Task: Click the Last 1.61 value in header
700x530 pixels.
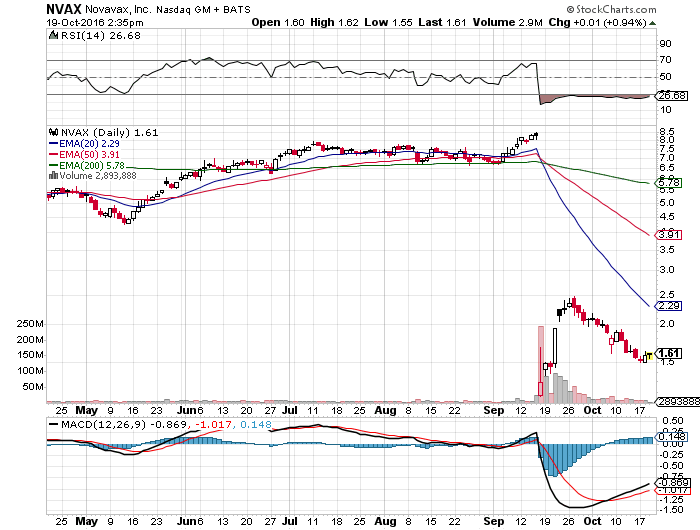Action: tap(442, 22)
